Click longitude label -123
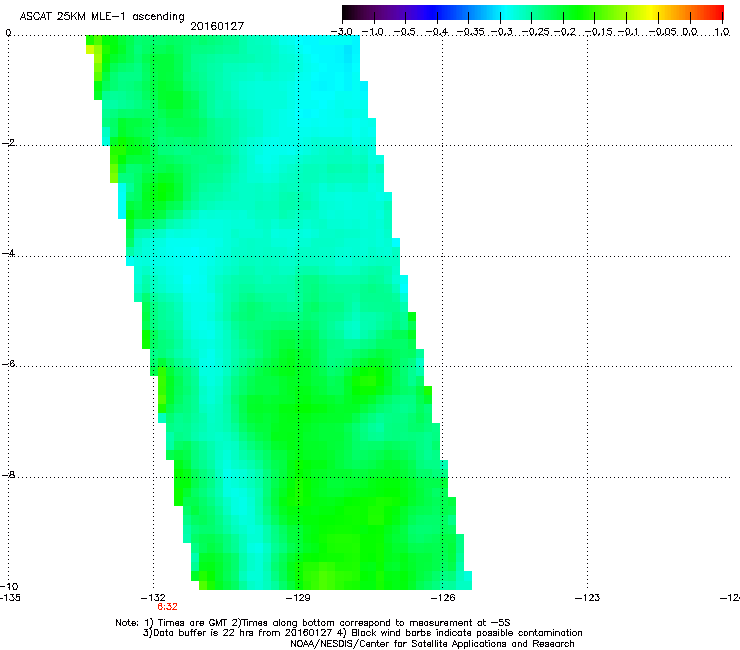The height and width of the screenshot is (650, 740). 588,598
